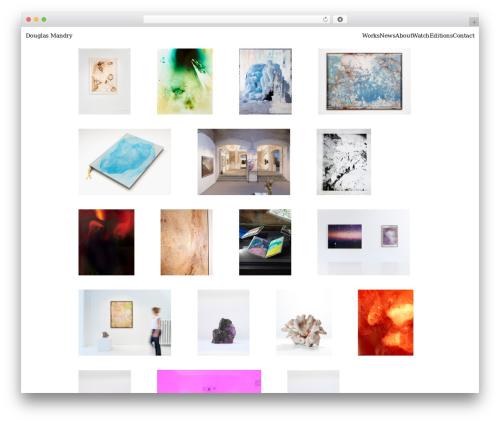Click the green maximize window button
The width and height of the screenshot is (500, 423).
coord(44,19)
